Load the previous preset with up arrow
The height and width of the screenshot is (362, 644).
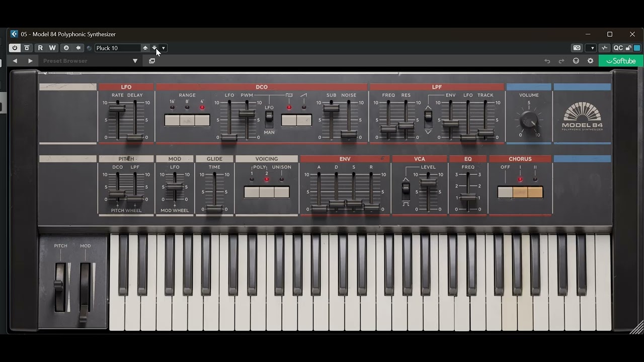pos(145,48)
